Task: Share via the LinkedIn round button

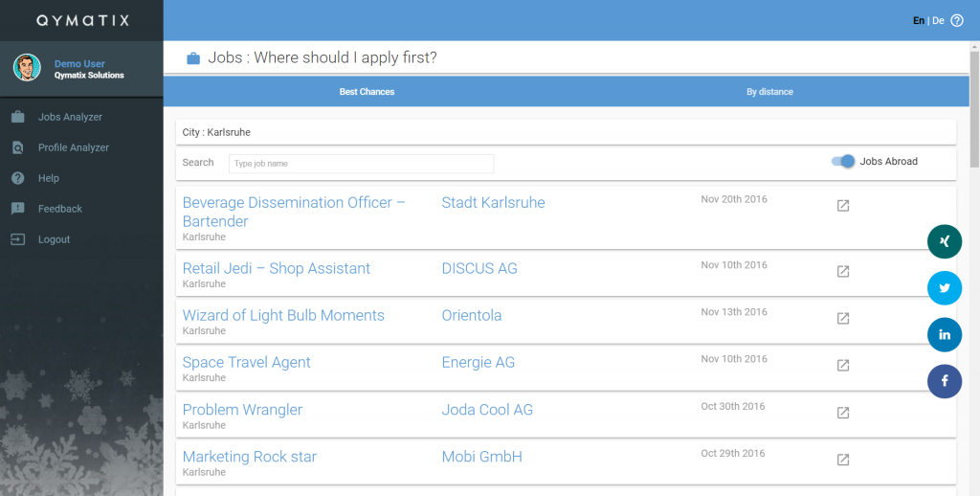Action: point(945,334)
